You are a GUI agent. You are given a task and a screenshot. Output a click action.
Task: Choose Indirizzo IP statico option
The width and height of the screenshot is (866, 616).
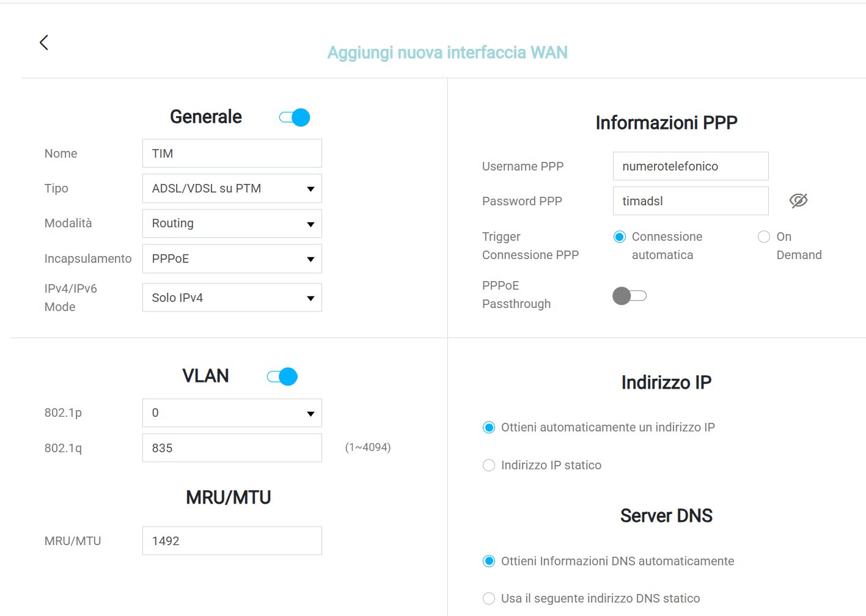[489, 465]
